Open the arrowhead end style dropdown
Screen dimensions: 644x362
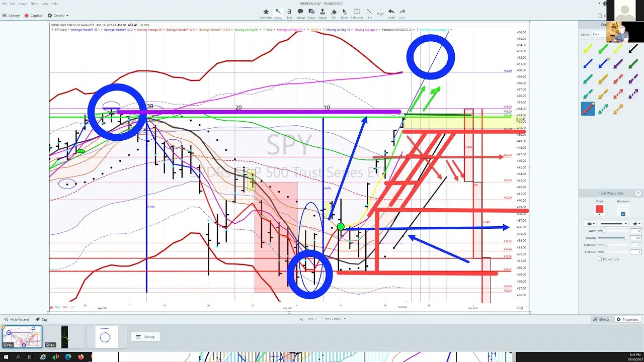[x=636, y=224]
